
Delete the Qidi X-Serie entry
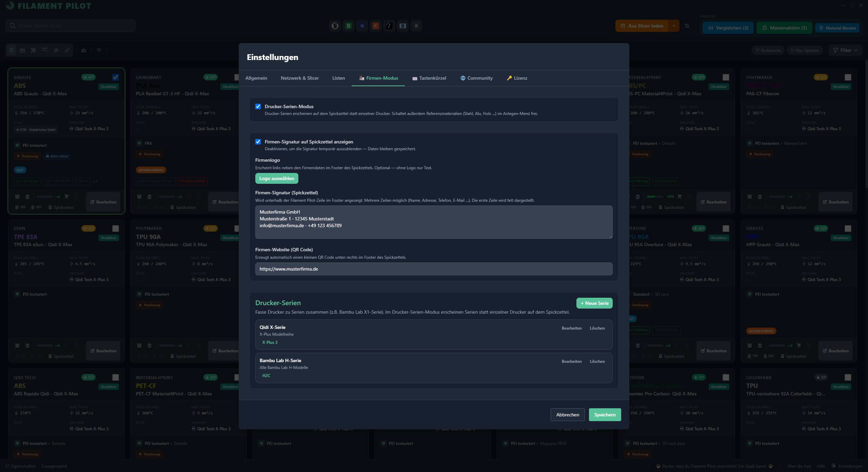coord(597,328)
